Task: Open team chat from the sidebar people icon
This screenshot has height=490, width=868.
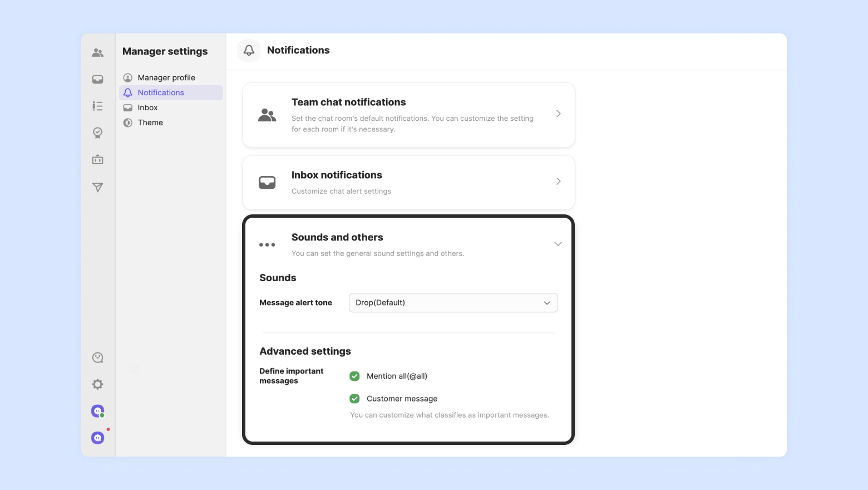Action: (98, 52)
